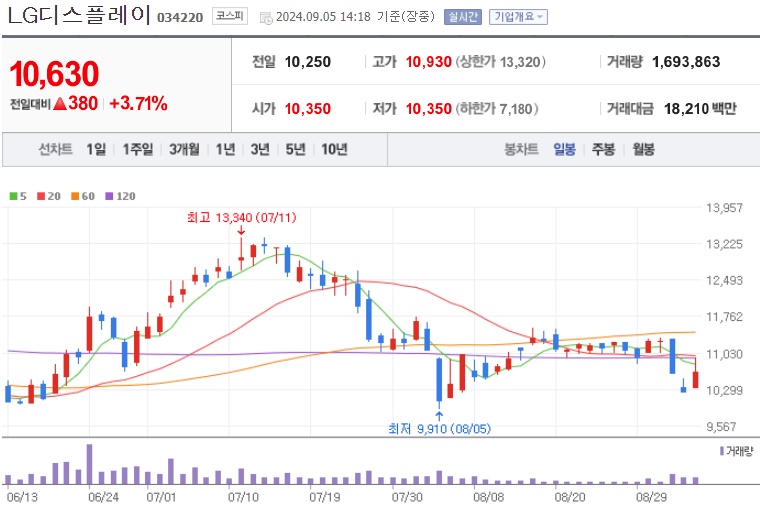Image resolution: width=760 pixels, height=510 pixels.
Task: Click the 08/29 date axis label
Action: (x=651, y=497)
